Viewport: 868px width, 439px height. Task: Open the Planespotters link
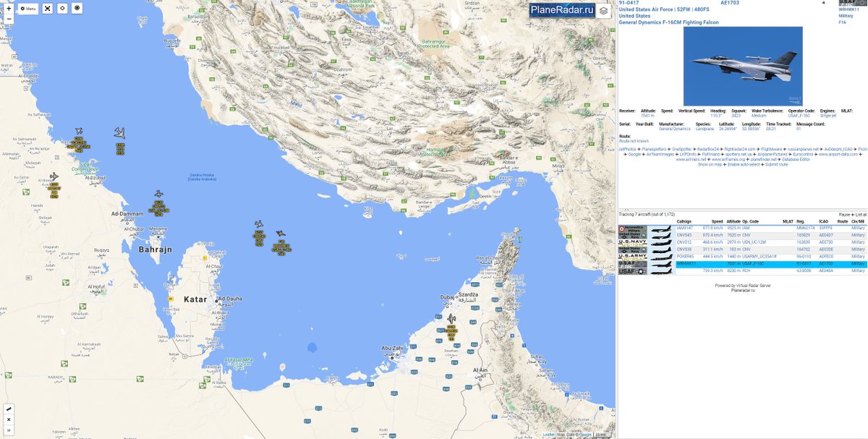tap(654, 149)
